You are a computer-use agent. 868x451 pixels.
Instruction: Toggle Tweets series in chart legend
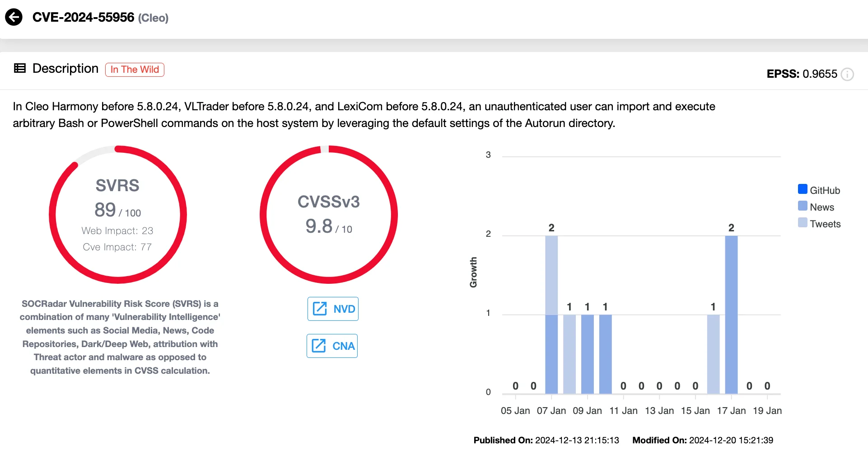click(819, 224)
